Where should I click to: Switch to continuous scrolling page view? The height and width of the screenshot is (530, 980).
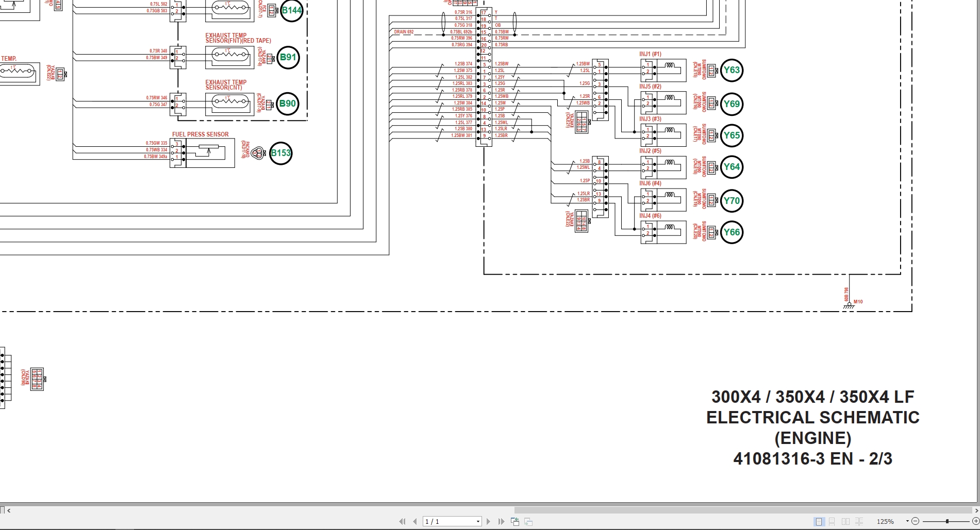tap(832, 521)
